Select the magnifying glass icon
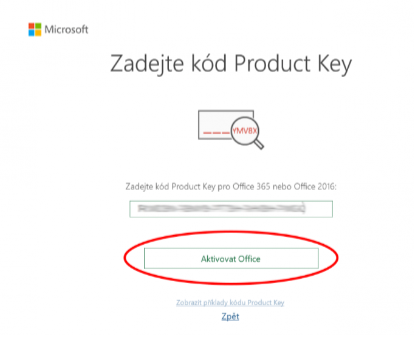The image size is (414, 363). point(247,132)
